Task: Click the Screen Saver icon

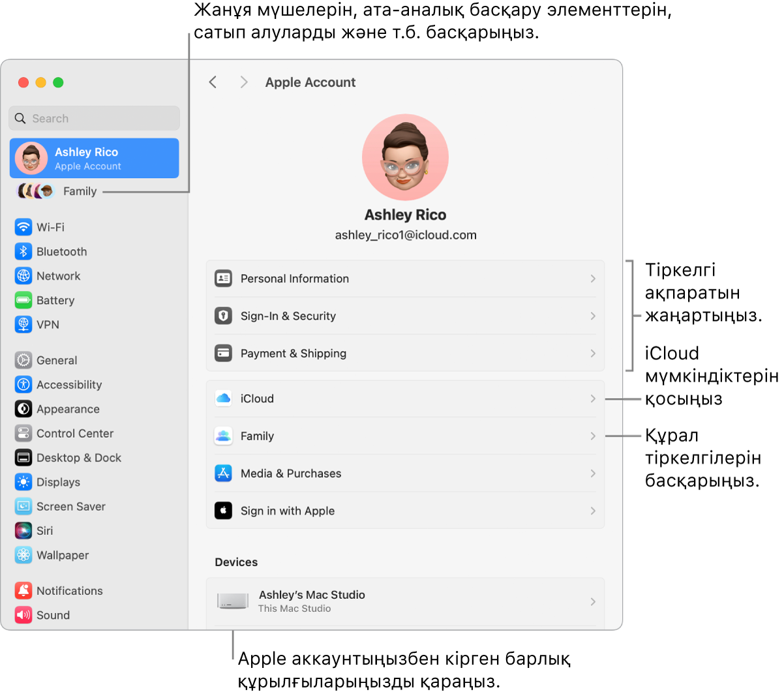Action: 23,506
